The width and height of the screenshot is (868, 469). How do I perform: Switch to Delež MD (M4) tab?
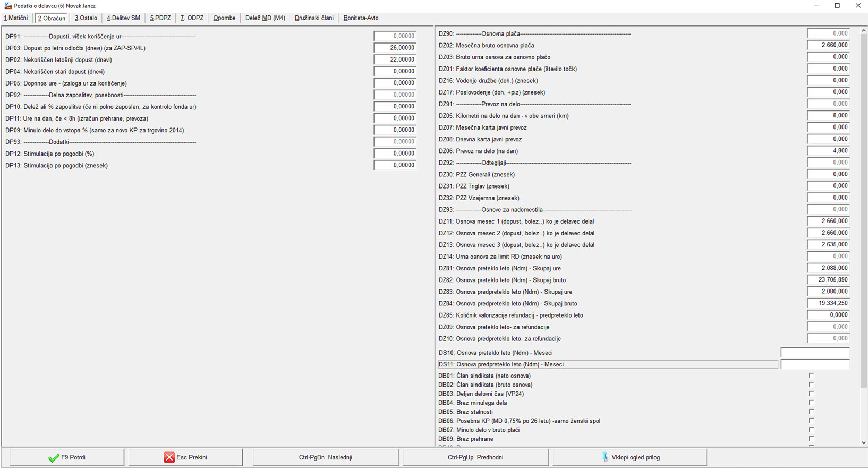pyautogui.click(x=265, y=18)
